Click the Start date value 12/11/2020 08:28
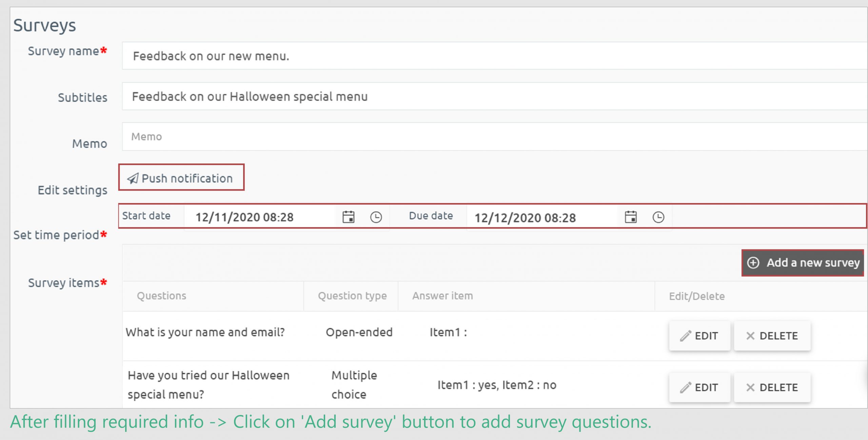 (244, 217)
